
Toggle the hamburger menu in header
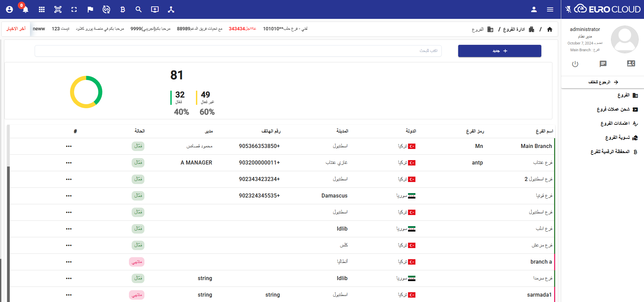coord(550,9)
